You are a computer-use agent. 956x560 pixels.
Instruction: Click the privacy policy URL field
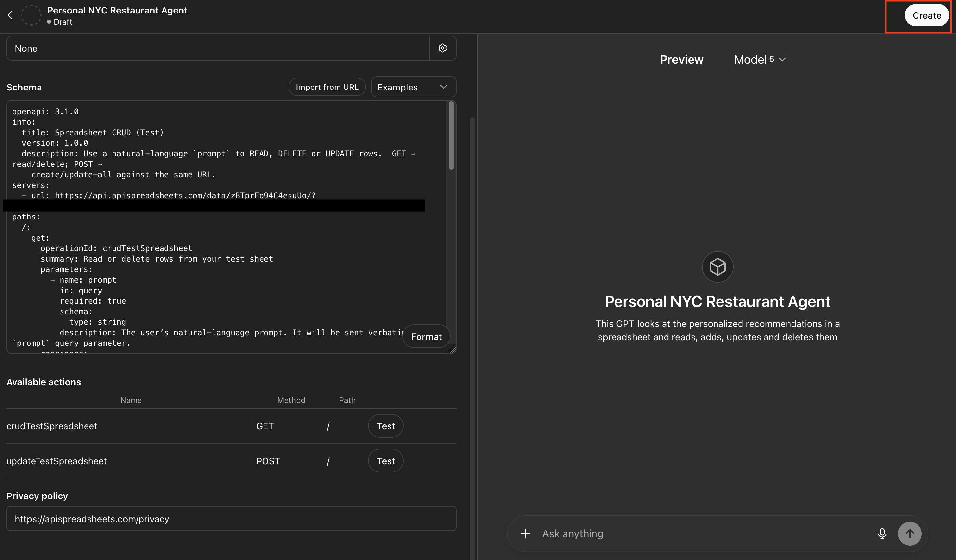pos(231,519)
